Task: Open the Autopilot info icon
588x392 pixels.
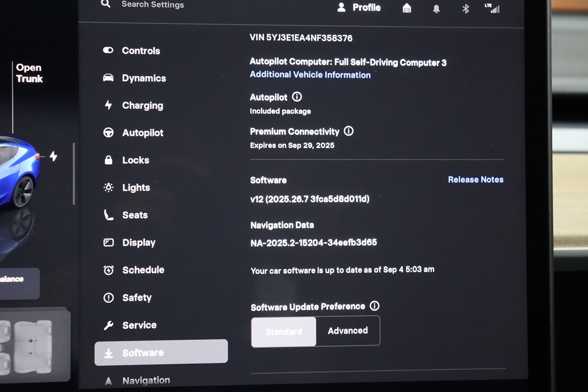Action: point(297,97)
